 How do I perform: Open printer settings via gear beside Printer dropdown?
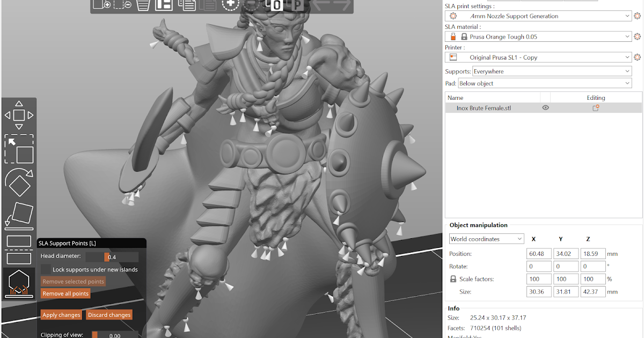tap(636, 57)
